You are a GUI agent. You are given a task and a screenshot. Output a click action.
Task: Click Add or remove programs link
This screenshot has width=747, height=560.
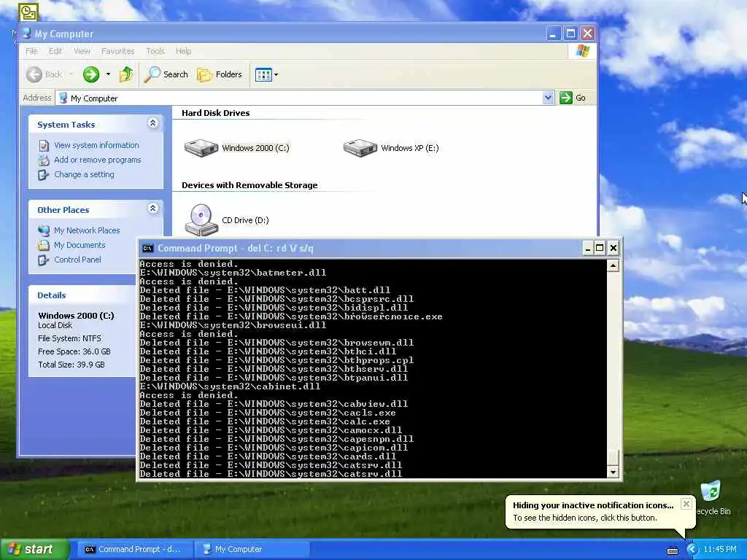(x=97, y=160)
